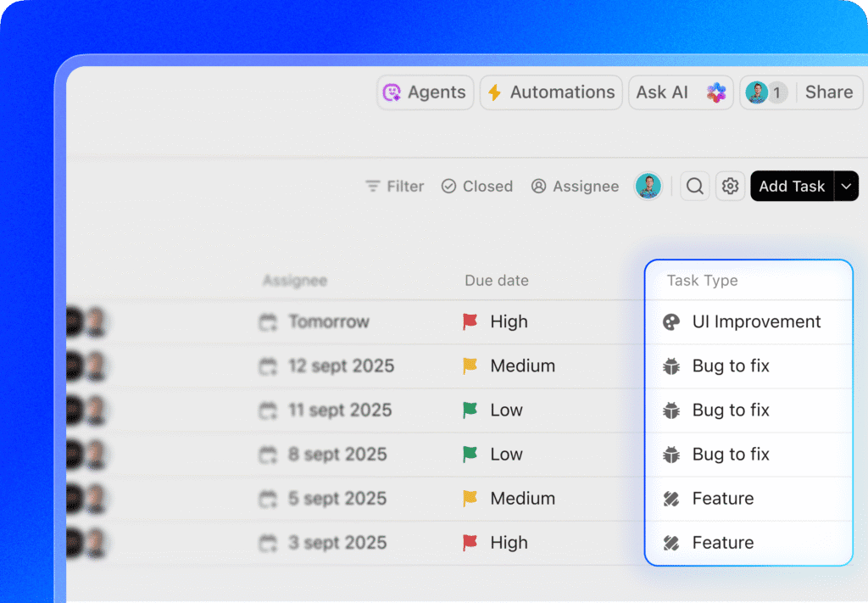
Task: Click the calendar icon beside 3 sept 2025
Action: click(268, 543)
